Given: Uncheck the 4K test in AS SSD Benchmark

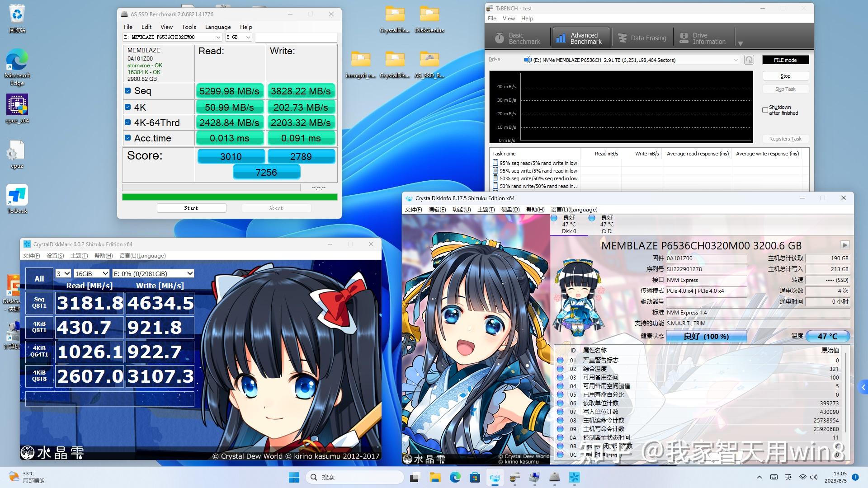Looking at the screenshot, I should point(128,107).
